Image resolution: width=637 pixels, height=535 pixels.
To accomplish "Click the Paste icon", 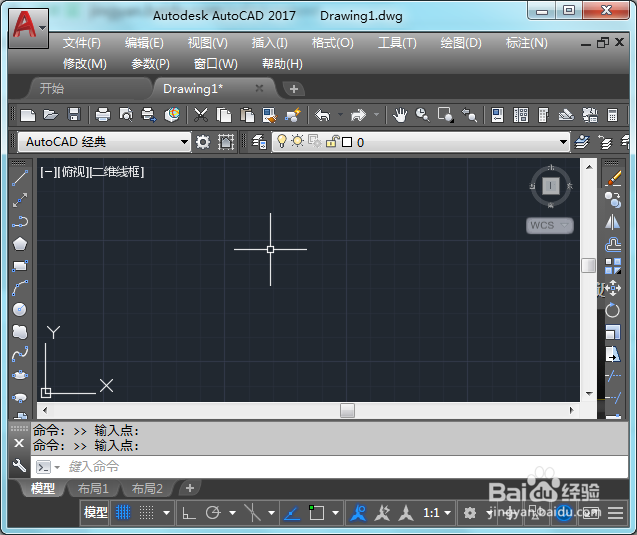I will [x=247, y=115].
